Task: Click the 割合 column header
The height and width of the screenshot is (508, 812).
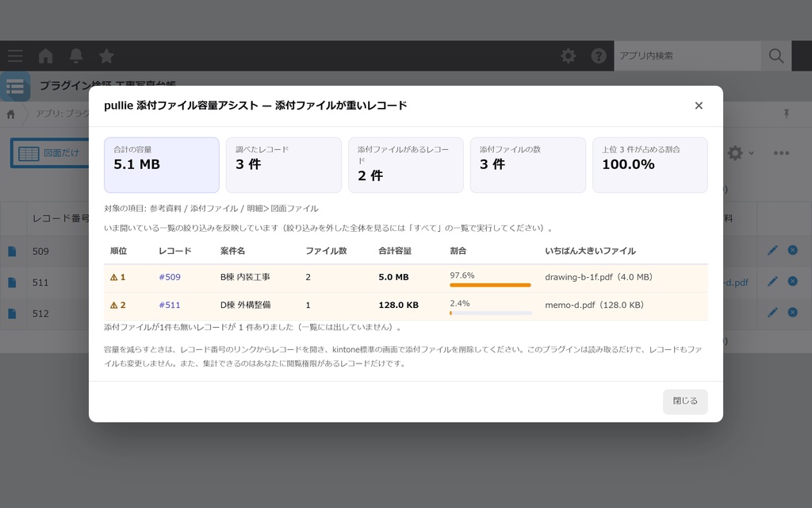Action: pos(458,251)
